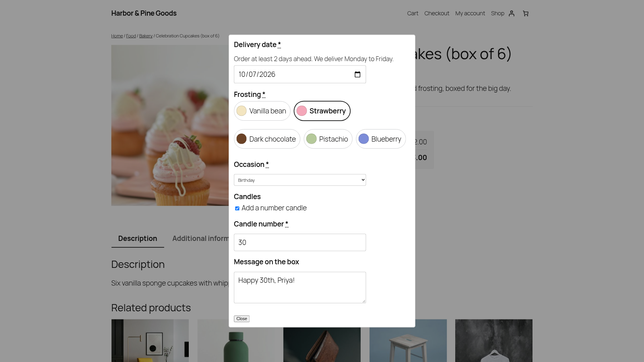Image resolution: width=644 pixels, height=362 pixels.
Task: Go to Harbor & Pine Goods home link
Action: click(144, 13)
